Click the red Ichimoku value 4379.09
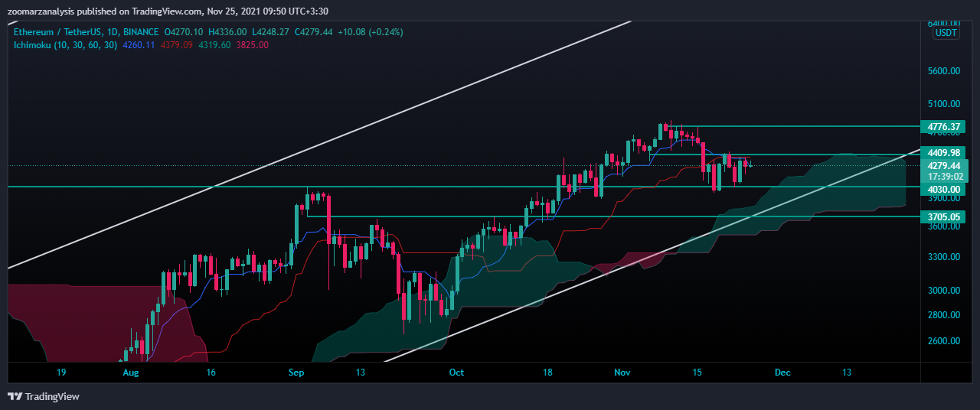The width and height of the screenshot is (980, 410). 175,45
